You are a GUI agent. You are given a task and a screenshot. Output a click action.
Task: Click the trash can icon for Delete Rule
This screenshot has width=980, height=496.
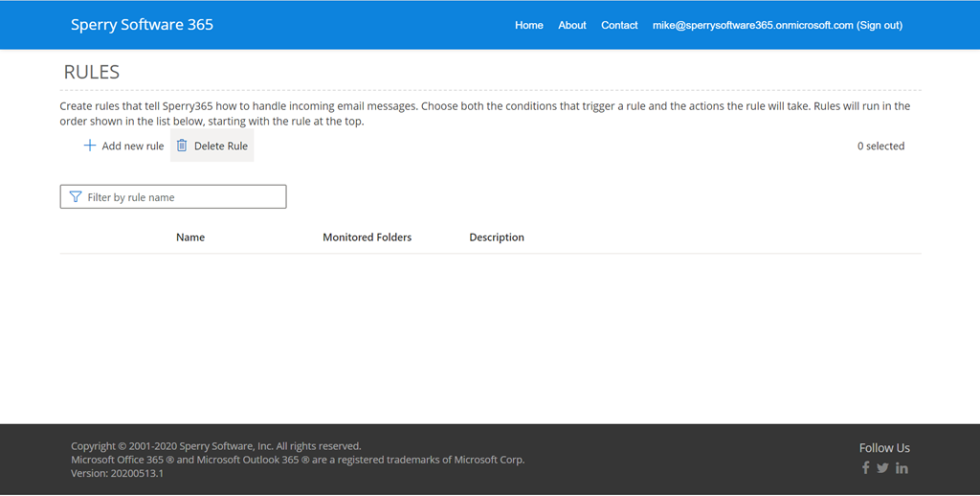point(182,146)
